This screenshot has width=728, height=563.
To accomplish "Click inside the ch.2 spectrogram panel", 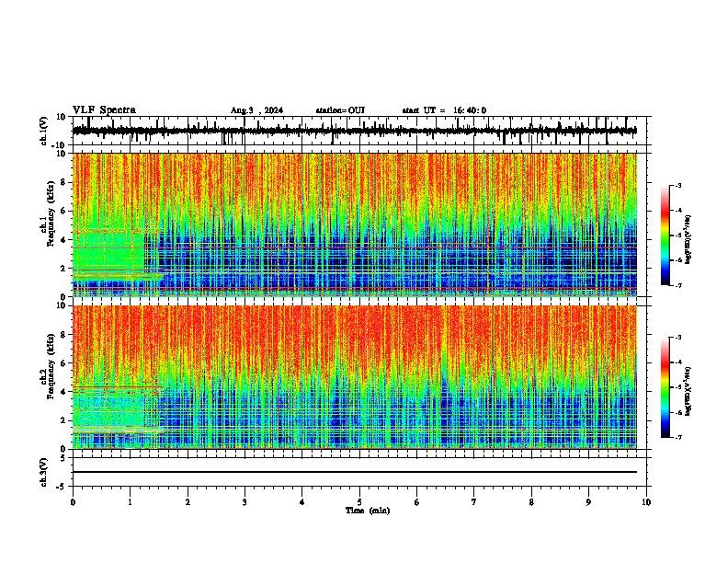I will pyautogui.click(x=354, y=377).
